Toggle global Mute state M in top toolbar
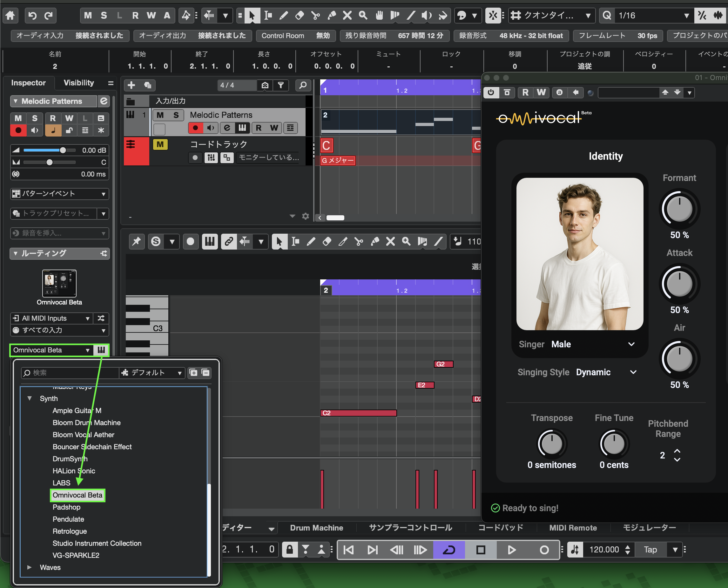Viewport: 728px width, 588px height. click(88, 16)
